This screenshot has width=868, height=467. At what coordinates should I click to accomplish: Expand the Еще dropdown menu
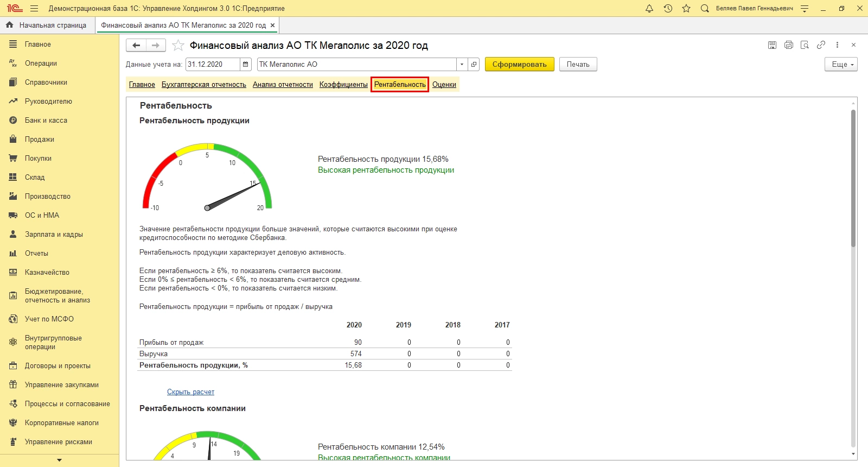click(x=841, y=65)
